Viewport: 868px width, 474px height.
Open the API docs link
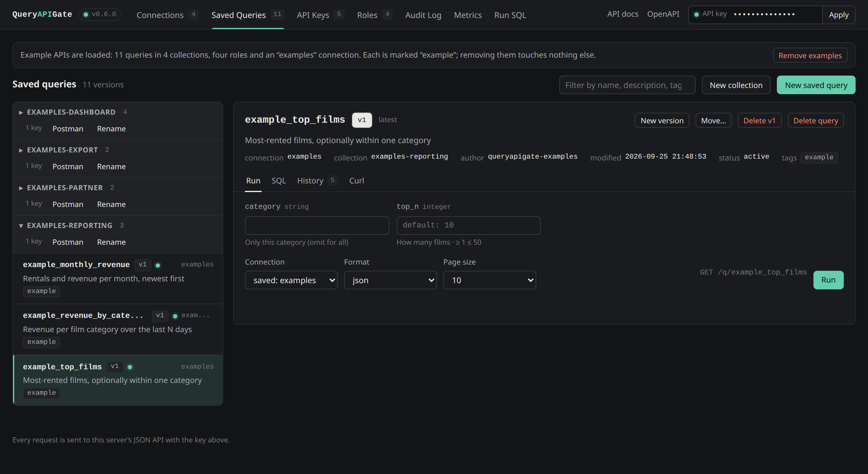pos(623,14)
